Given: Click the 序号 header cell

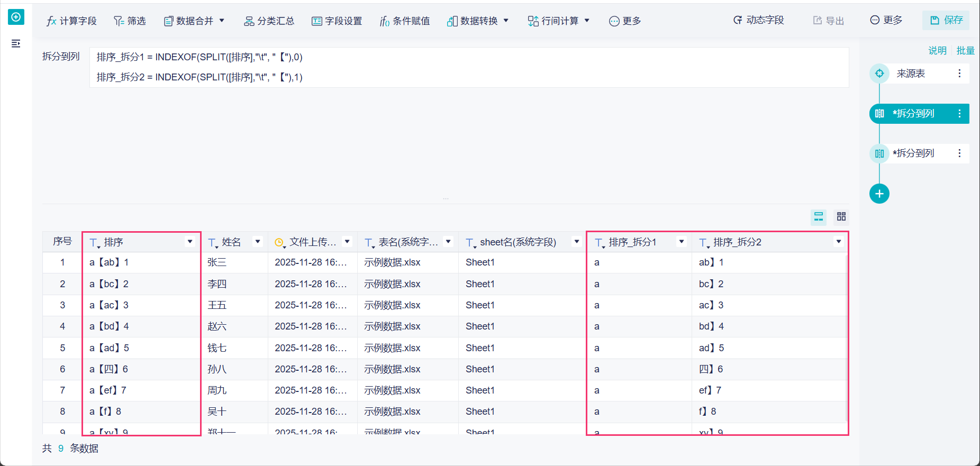Looking at the screenshot, I should click(x=62, y=242).
